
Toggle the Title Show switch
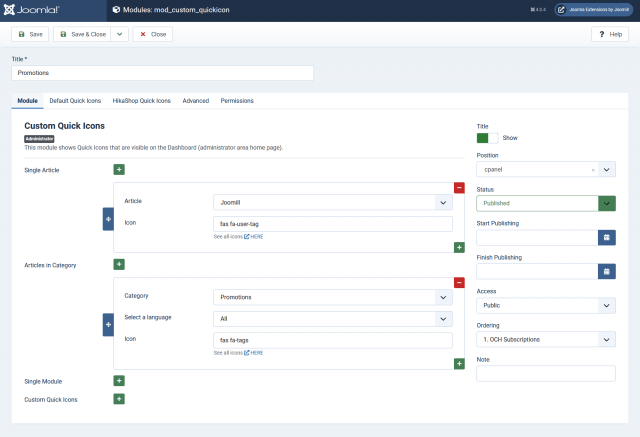[487, 137]
